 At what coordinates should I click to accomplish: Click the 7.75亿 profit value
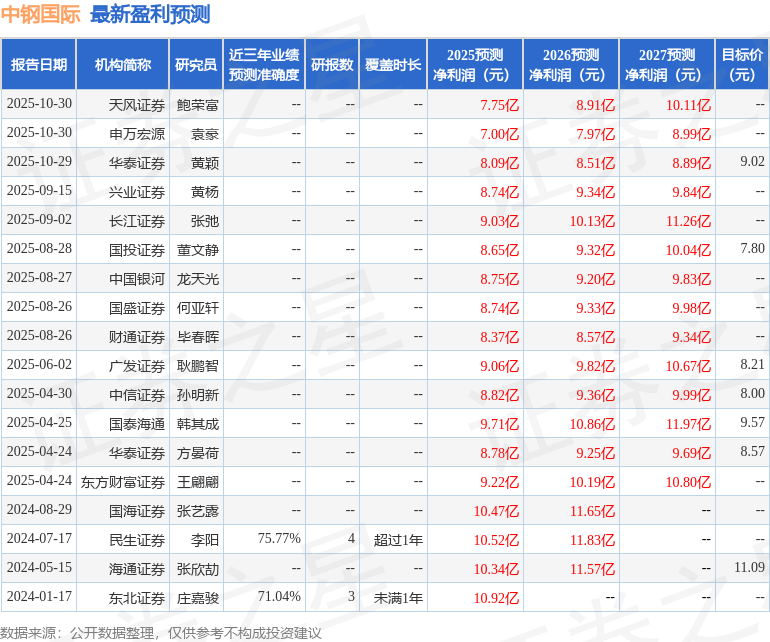click(x=499, y=105)
